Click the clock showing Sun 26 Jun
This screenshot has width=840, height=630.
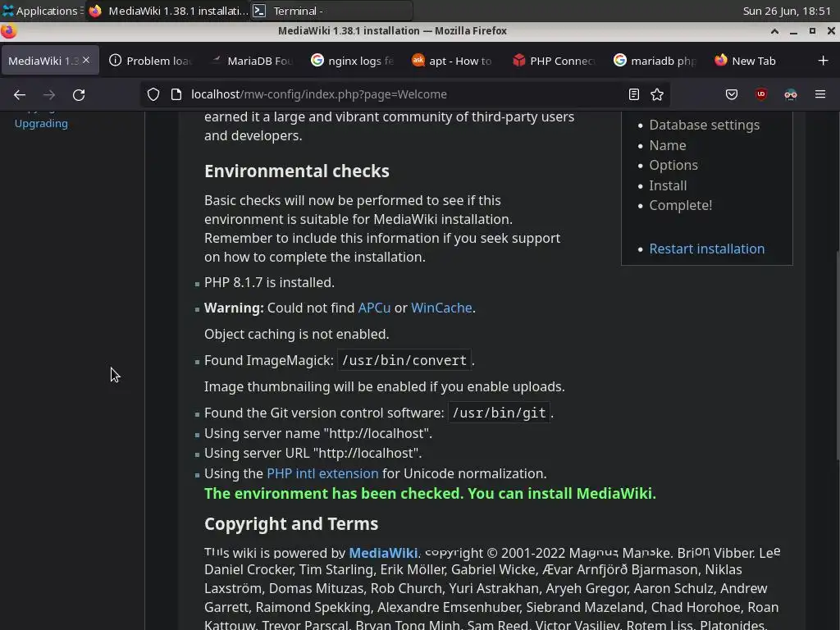tap(787, 11)
